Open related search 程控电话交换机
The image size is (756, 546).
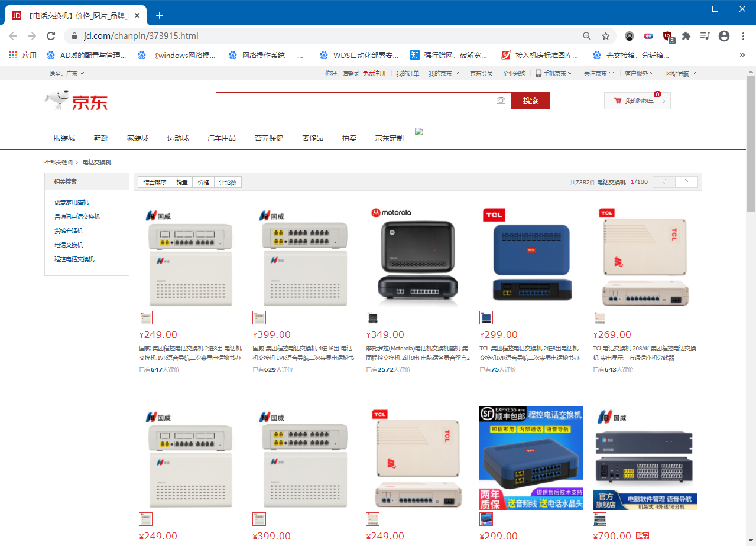tap(74, 259)
